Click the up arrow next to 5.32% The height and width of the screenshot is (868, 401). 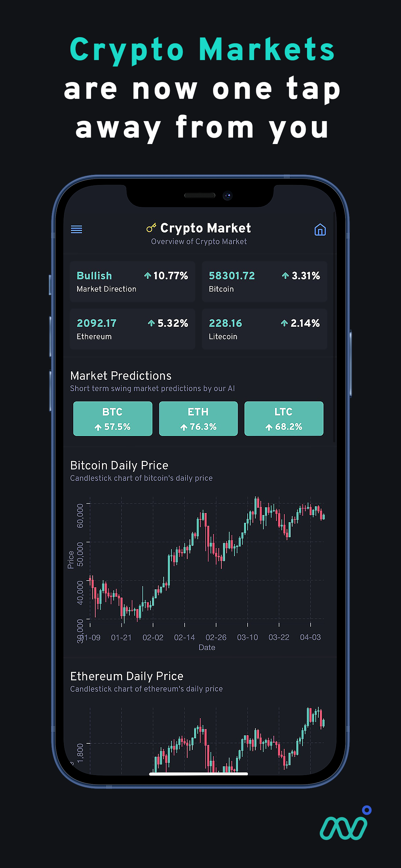(x=151, y=323)
